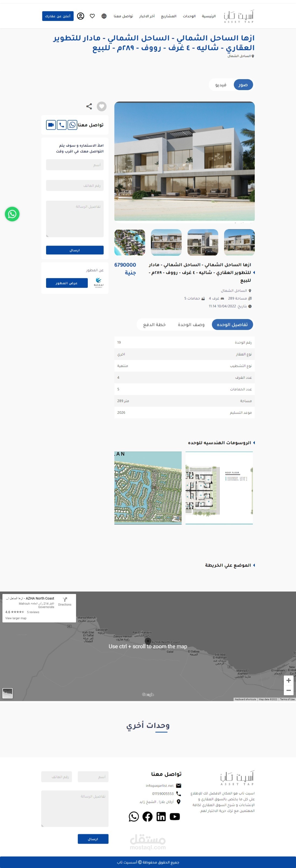Select the فيديو video tab
296x868 pixels.
(x=221, y=84)
